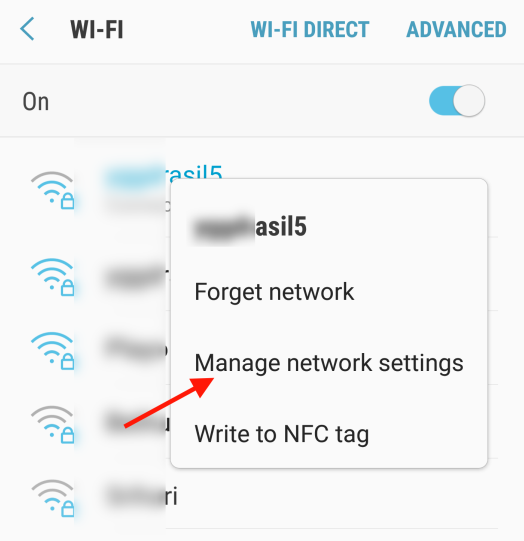Tap the first network's Wi-Fi signal icon
The width and height of the screenshot is (524, 541).
click(x=52, y=190)
